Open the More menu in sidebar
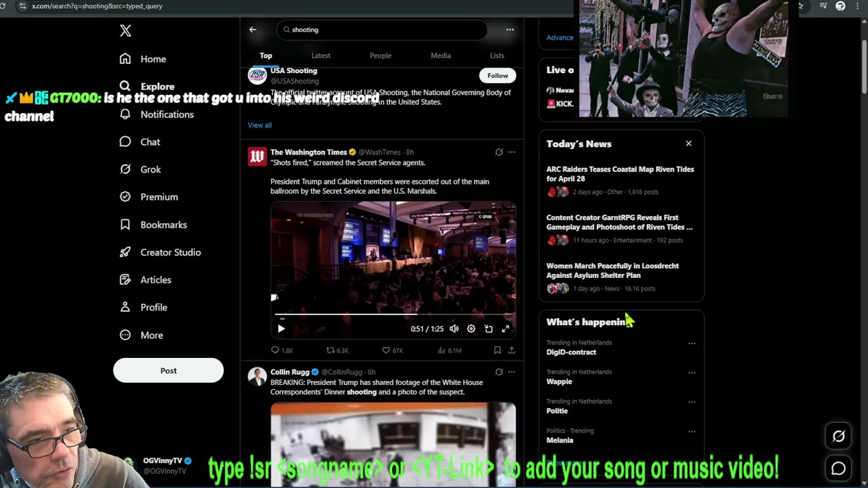The image size is (868, 488). point(141,335)
